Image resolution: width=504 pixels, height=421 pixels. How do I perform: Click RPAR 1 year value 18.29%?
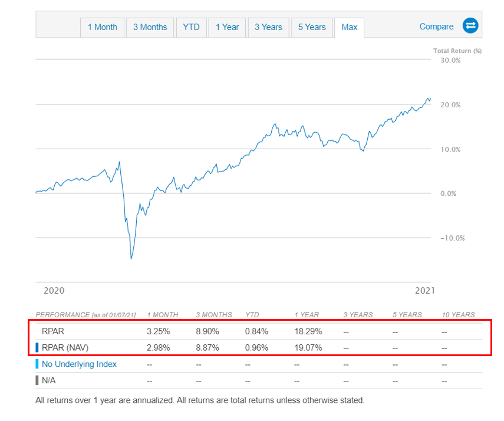[x=308, y=331]
